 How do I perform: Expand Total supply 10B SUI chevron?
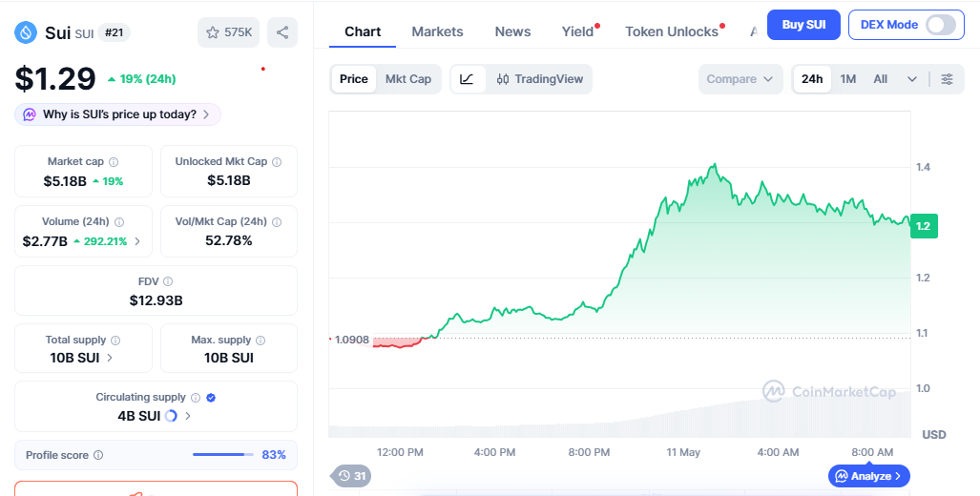tap(110, 358)
